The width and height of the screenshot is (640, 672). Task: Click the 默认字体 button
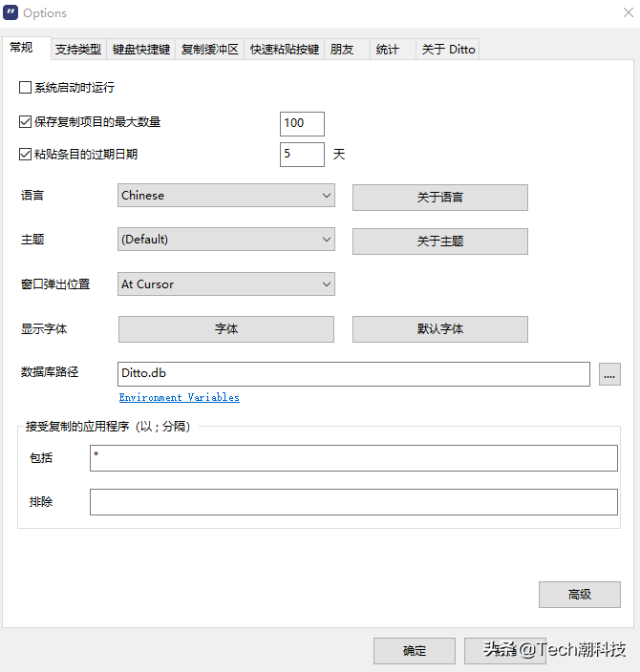[439, 329]
